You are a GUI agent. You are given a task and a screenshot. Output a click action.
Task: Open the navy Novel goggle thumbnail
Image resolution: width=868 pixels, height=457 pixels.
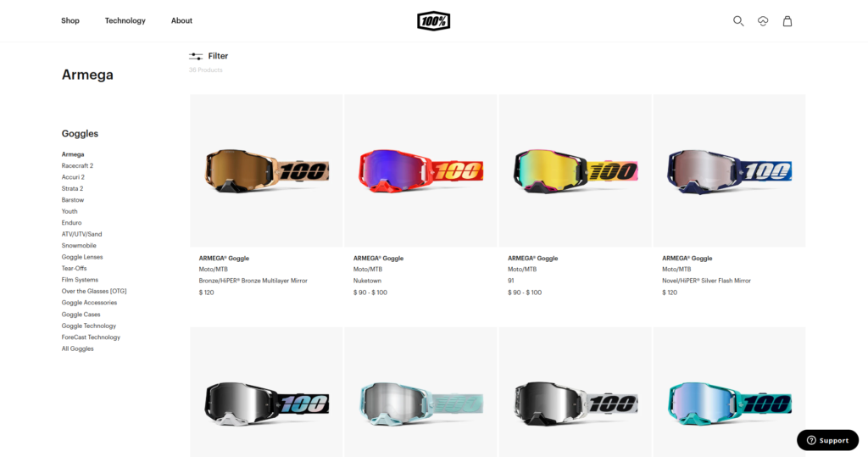tap(730, 170)
